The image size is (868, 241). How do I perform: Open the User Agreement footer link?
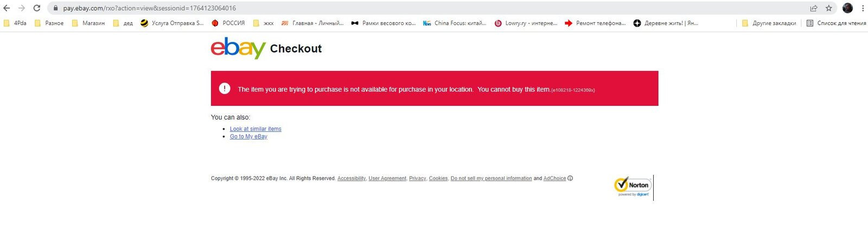coord(387,179)
